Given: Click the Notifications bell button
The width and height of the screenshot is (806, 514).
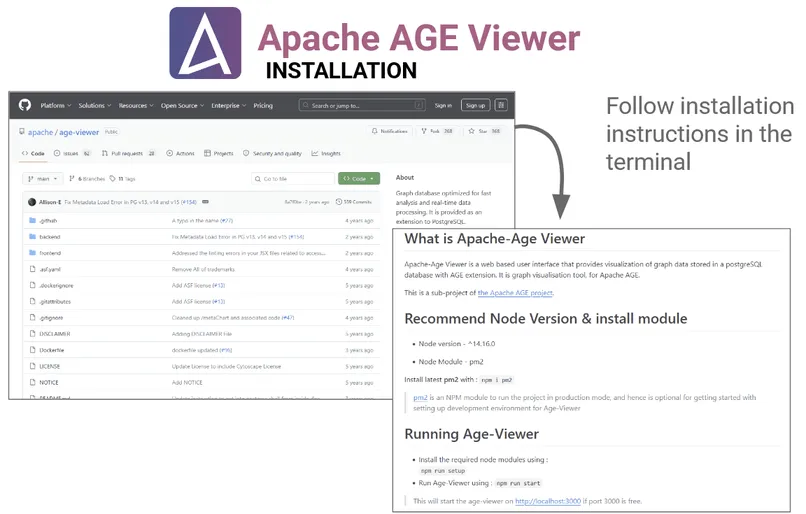Looking at the screenshot, I should coord(389,131).
